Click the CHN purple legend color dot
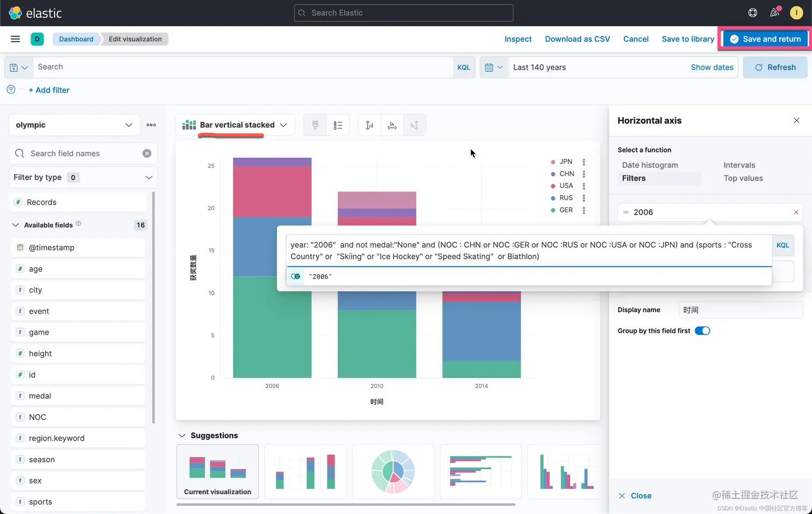The width and height of the screenshot is (812, 514). 553,174
